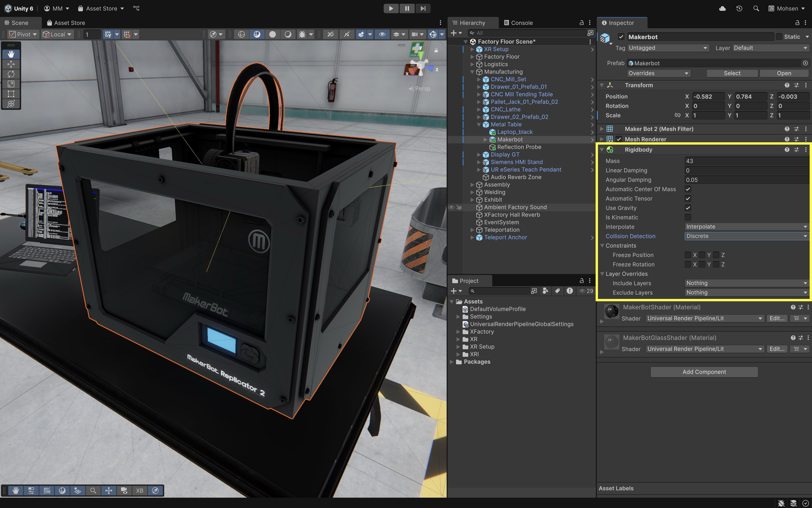Open the Layer dropdown
The height and width of the screenshot is (508, 812).
[x=771, y=48]
